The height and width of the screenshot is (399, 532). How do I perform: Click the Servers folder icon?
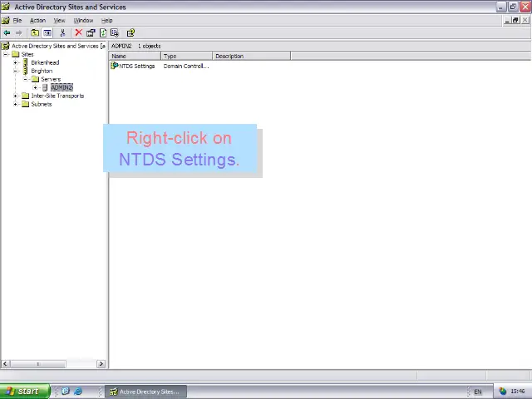pos(35,79)
